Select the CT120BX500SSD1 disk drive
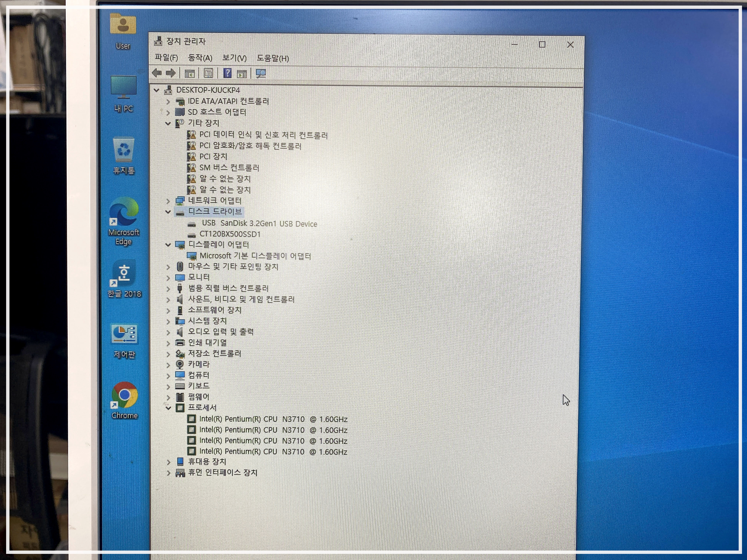This screenshot has width=747, height=560. click(230, 234)
